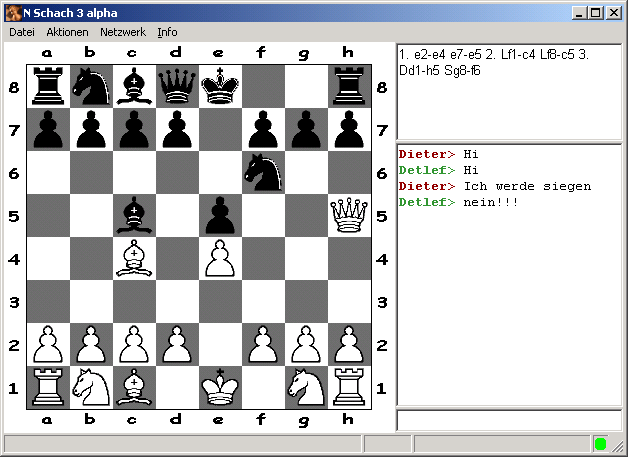Select the white queen on h5
Screen dimensions: 628x457
[349, 215]
